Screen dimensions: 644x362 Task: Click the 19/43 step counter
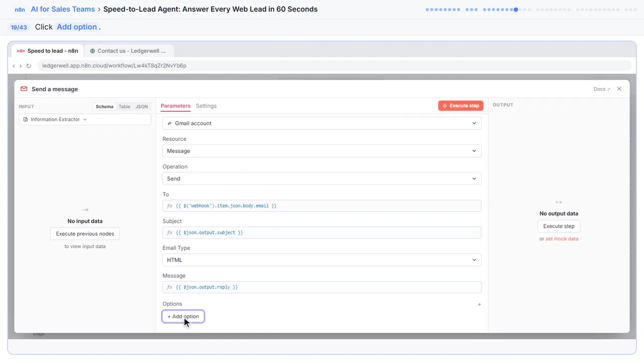coord(19,27)
